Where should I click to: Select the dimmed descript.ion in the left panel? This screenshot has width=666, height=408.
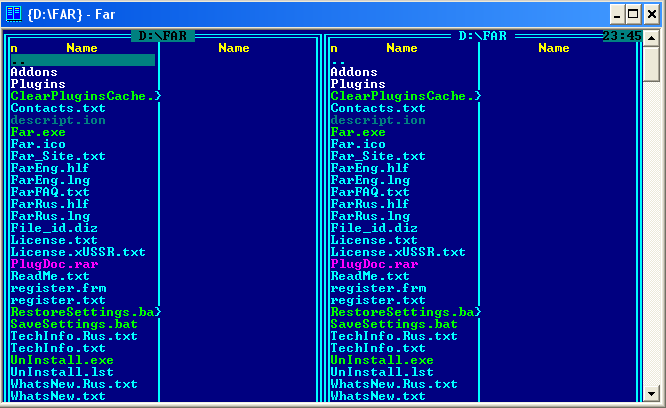(x=58, y=120)
